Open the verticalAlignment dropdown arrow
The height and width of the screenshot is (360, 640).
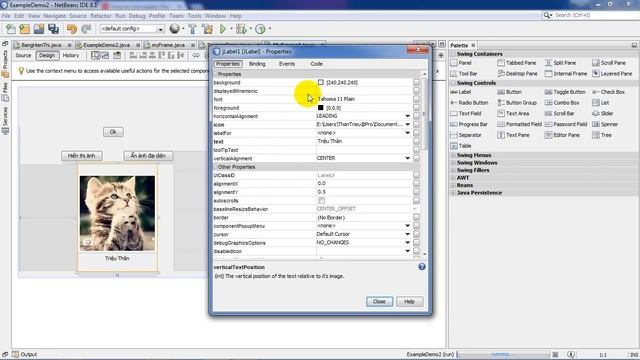pyautogui.click(x=407, y=158)
